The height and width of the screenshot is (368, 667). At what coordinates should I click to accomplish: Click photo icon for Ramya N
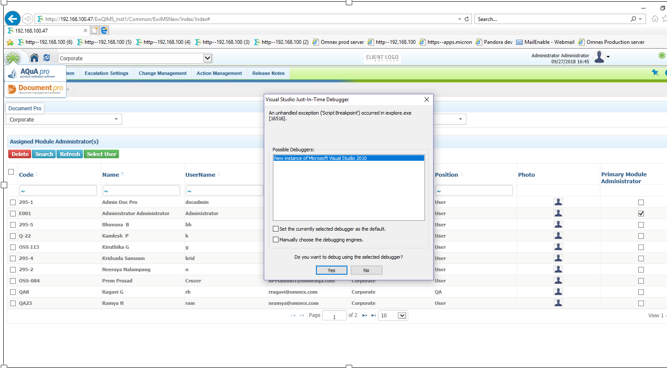point(558,303)
